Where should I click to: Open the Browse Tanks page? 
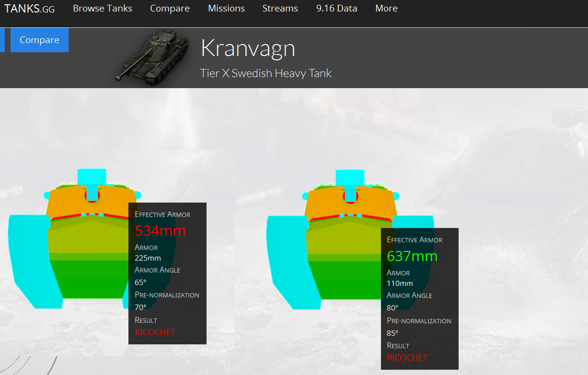(x=103, y=9)
